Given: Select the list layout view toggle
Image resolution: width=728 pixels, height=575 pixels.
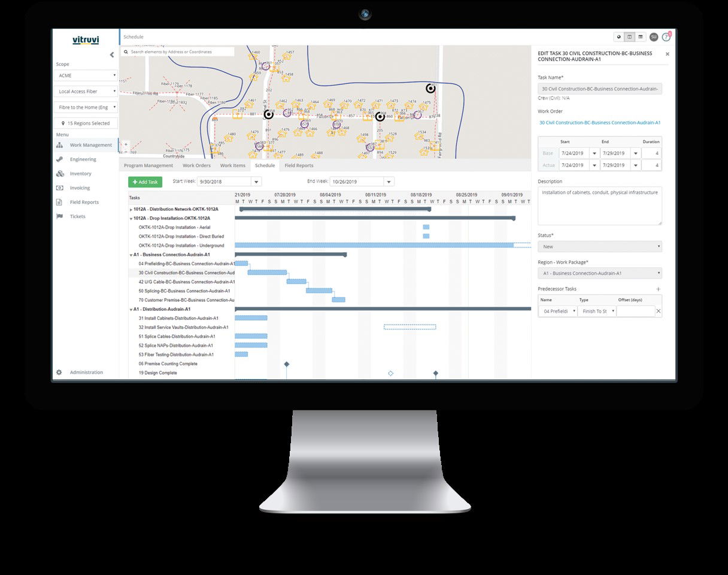Looking at the screenshot, I should (x=640, y=37).
